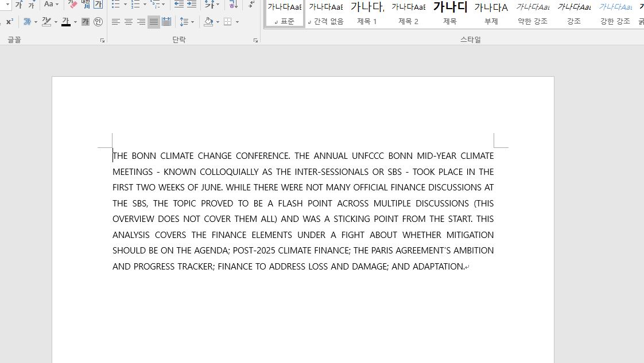Viewport: 644px width, 363px height.
Task: Click the Increase Indent icon
Action: [192, 5]
